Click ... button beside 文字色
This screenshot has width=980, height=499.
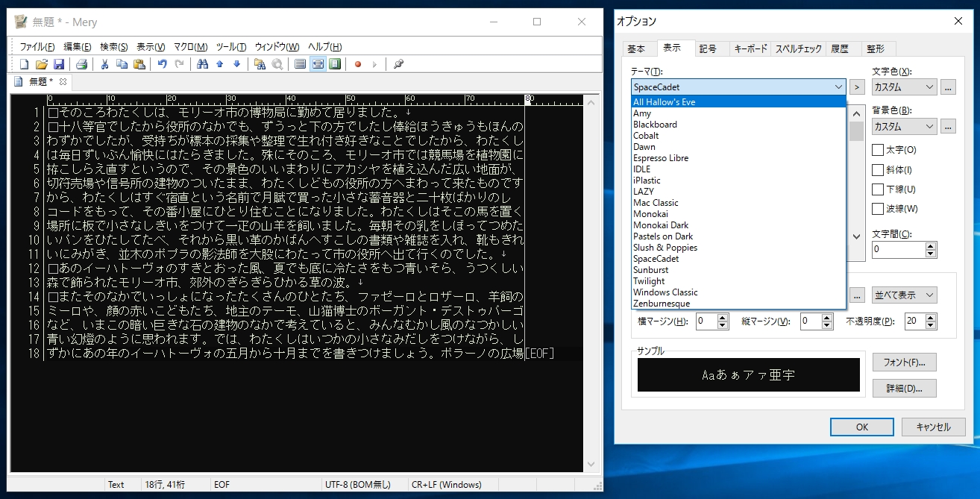(x=948, y=87)
